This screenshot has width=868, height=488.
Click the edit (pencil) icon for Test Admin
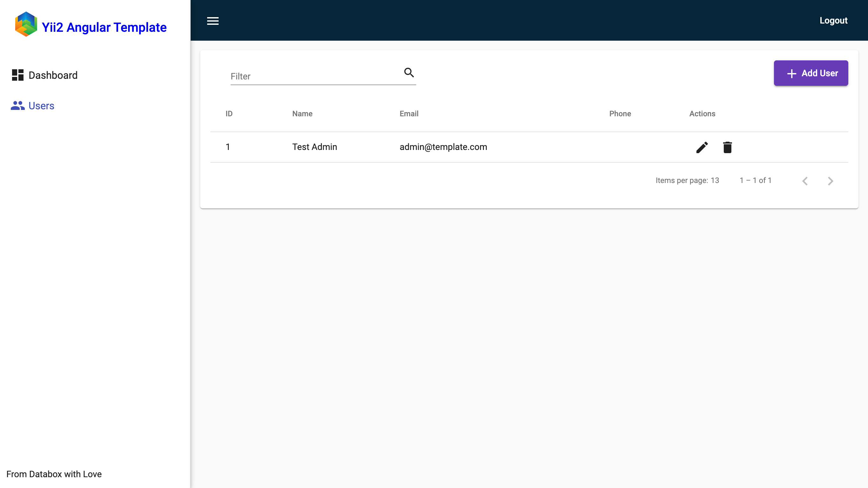(x=702, y=147)
